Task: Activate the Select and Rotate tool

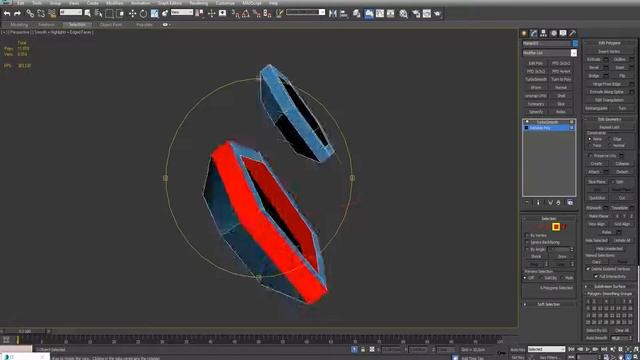Action: click(143, 13)
